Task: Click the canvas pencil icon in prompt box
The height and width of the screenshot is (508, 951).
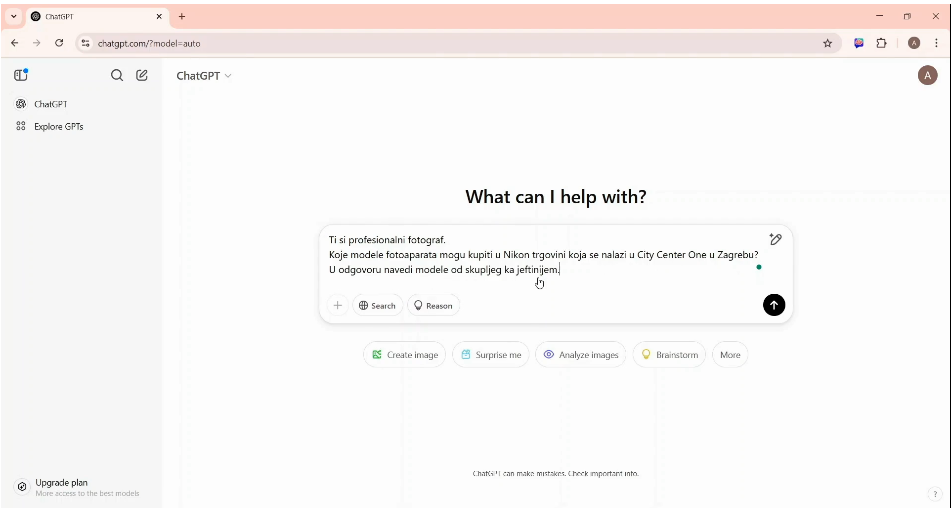Action: pyautogui.click(x=775, y=239)
